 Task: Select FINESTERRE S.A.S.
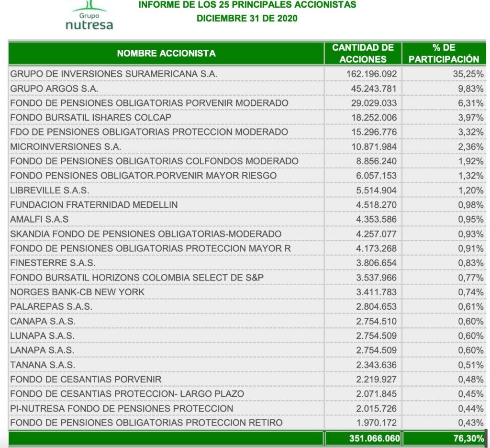(x=53, y=263)
